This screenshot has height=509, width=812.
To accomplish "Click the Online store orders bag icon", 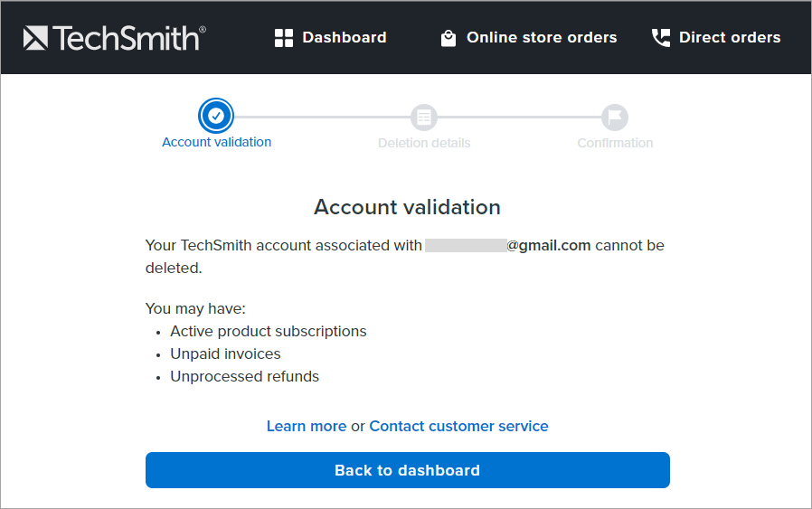I will coord(448,38).
